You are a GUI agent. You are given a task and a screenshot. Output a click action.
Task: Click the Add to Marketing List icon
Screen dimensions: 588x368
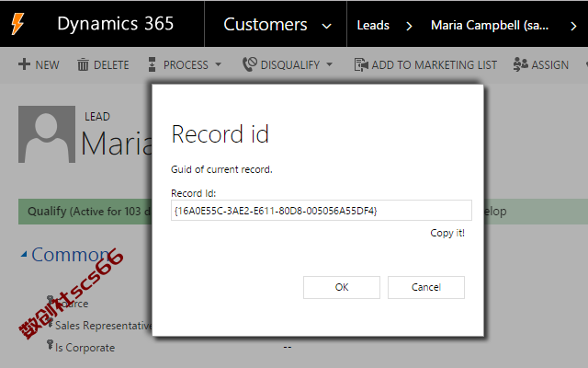tap(361, 64)
